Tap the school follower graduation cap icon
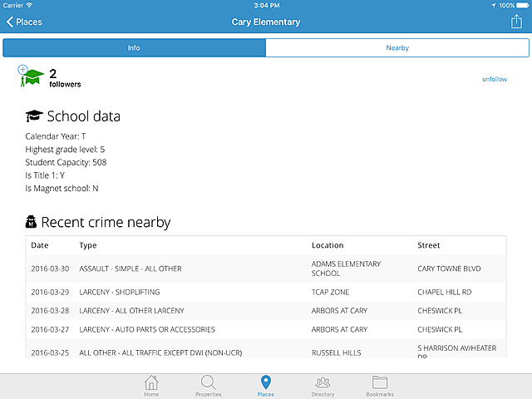The width and height of the screenshot is (532, 399). tap(30, 77)
